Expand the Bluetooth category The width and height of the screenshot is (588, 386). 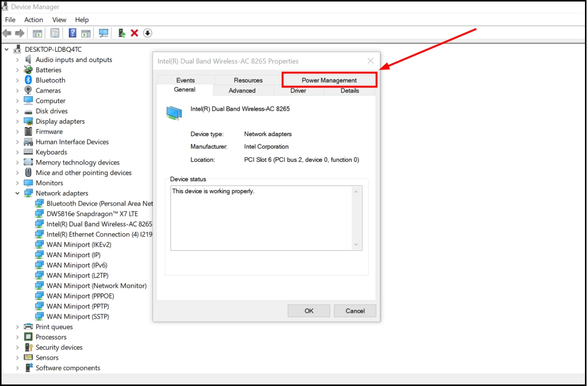(x=17, y=80)
